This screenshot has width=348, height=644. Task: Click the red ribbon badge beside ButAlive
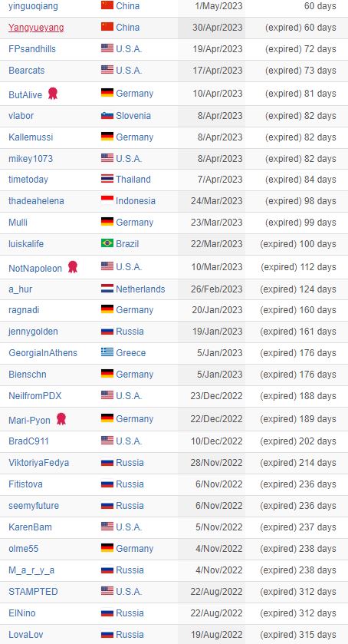click(x=53, y=94)
